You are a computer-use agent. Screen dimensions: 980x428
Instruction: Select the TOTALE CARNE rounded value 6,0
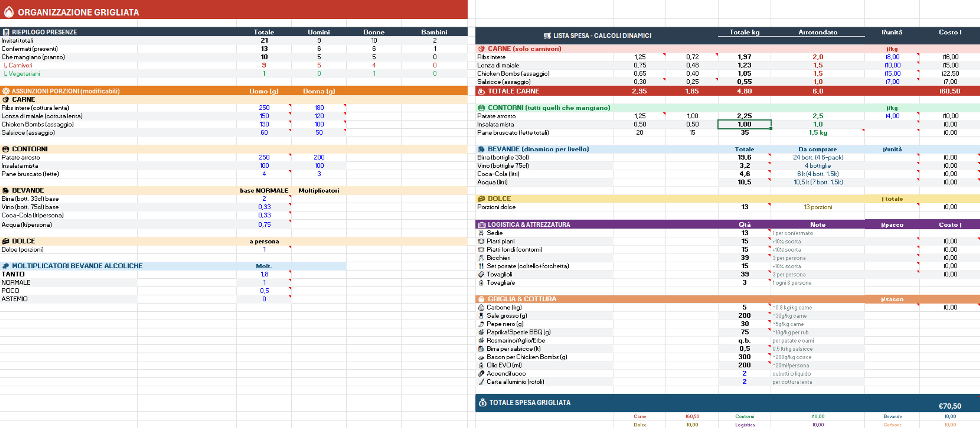[x=818, y=91]
